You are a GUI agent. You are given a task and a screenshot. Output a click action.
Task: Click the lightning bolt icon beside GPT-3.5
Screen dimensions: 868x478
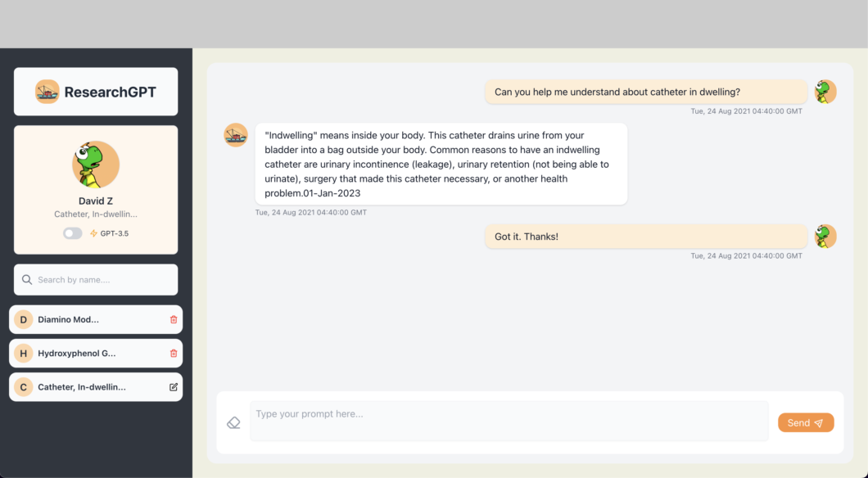[x=93, y=233]
